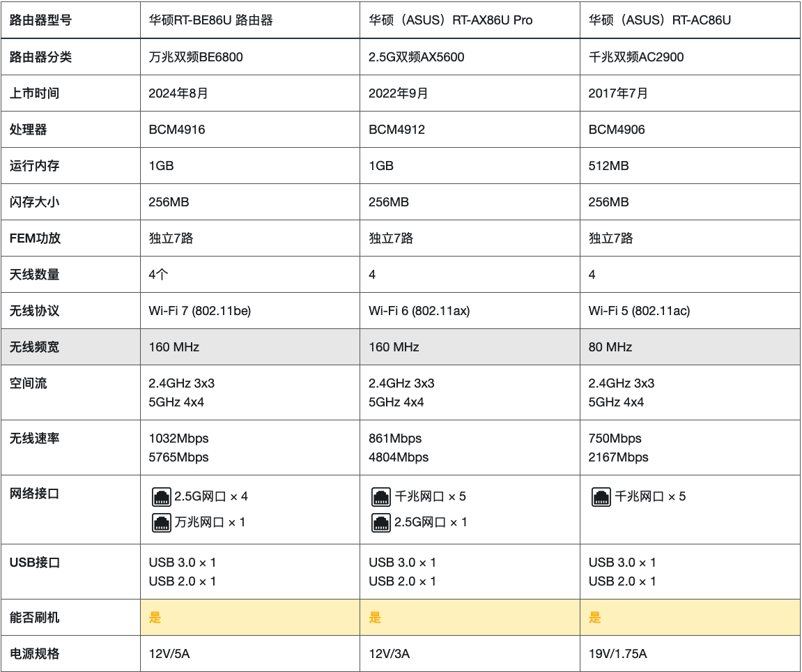802x672 pixels.
Task: Click the BCM4916 processor cell
Action: tap(177, 130)
